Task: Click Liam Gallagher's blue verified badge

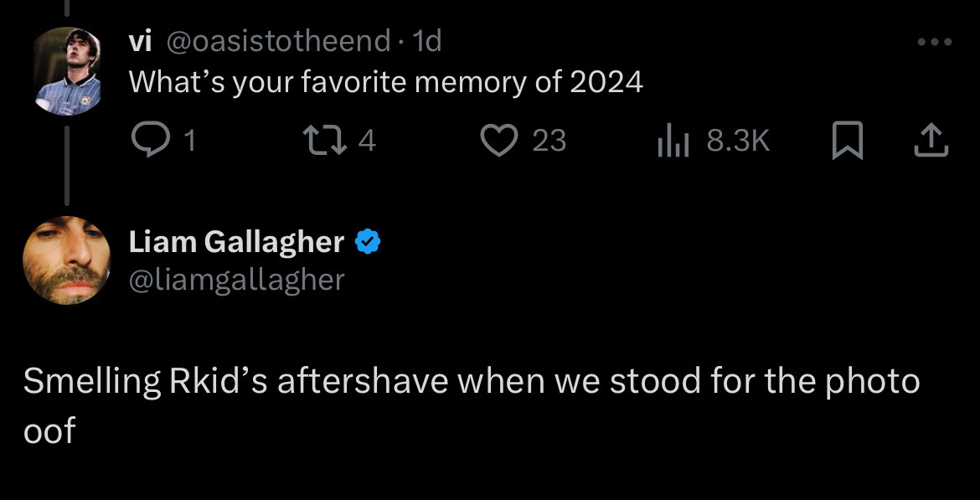Action: [x=368, y=242]
